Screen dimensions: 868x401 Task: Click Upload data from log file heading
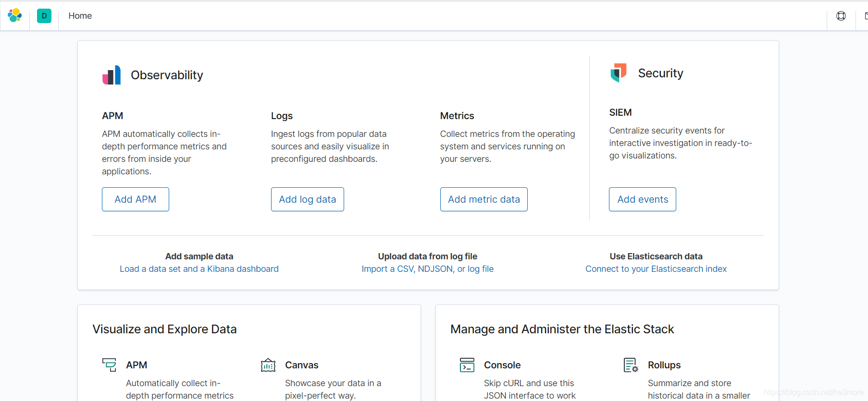pos(428,256)
